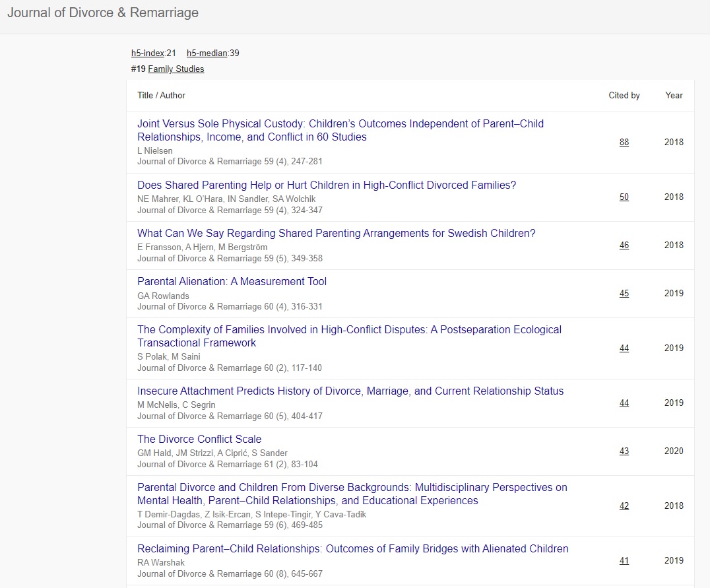The width and height of the screenshot is (710, 588).
Task: Click authors 'T Demir-Dagdas, Z Isik-Ercan'
Action: (194, 514)
